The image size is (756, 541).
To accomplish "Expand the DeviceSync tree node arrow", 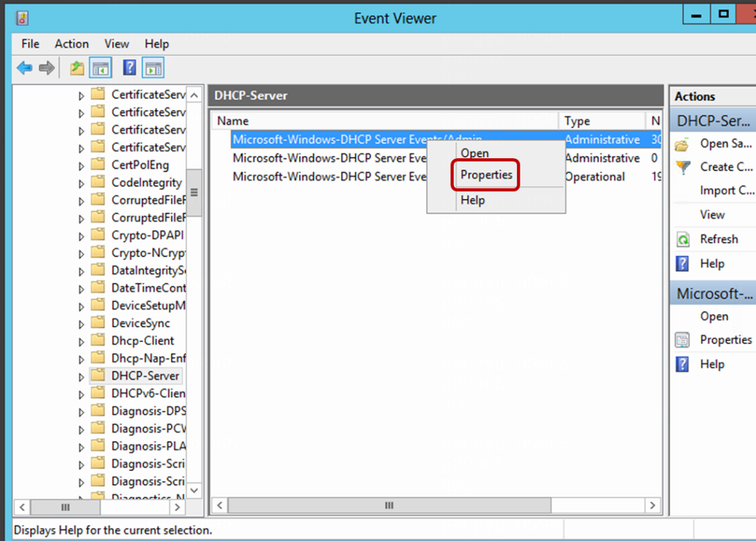I will pos(81,324).
